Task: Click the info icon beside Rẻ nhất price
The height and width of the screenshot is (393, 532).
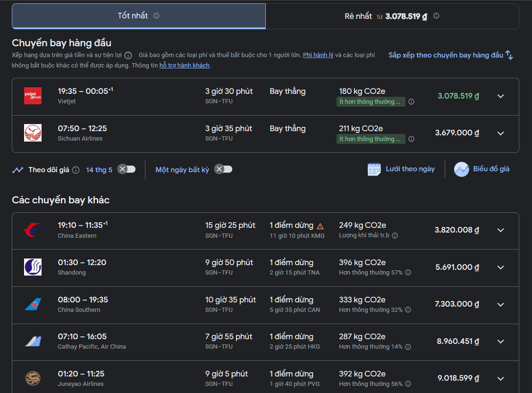Action: [436, 16]
